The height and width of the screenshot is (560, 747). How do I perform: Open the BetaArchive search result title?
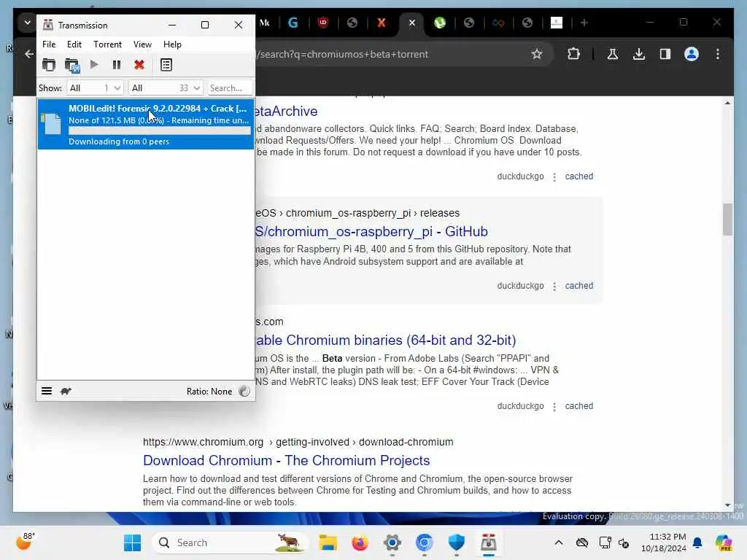286,111
